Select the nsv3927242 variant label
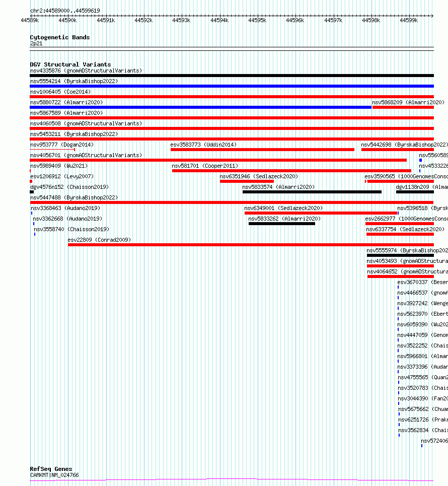The height and width of the screenshot is (486, 448). (423, 303)
